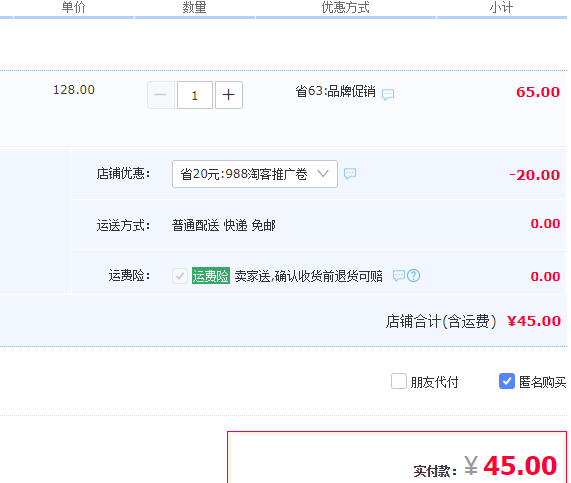
Task: Select discount amount -20.00
Action: tap(534, 175)
